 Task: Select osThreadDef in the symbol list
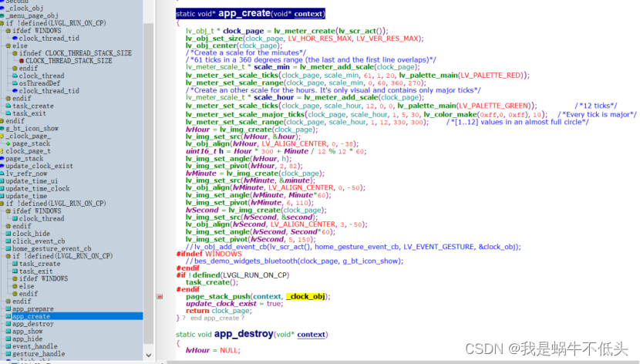click(39, 83)
